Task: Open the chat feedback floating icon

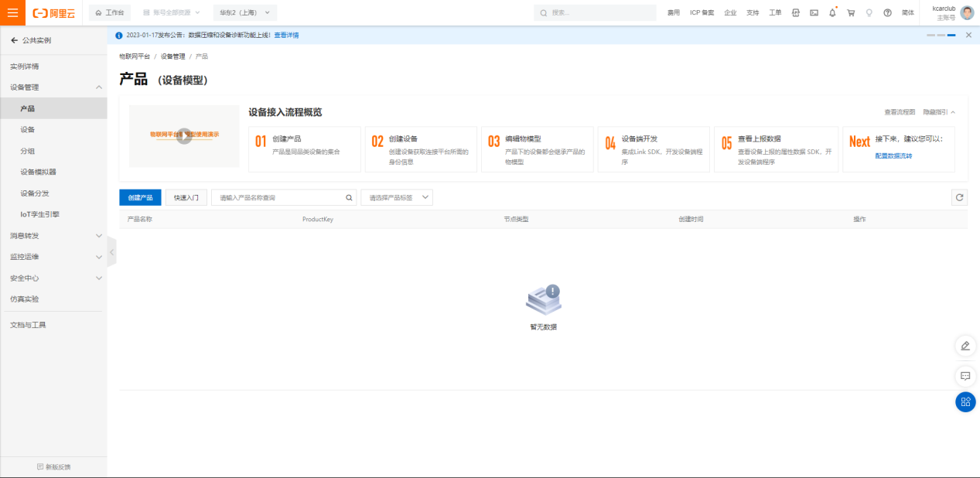Action: click(965, 376)
